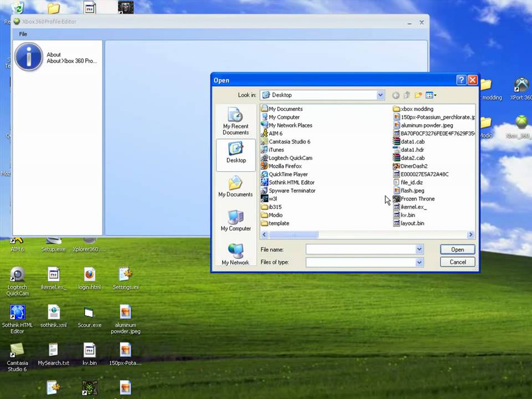
Task: Select ikernel.ex_ desktop icon
Action: click(x=54, y=279)
